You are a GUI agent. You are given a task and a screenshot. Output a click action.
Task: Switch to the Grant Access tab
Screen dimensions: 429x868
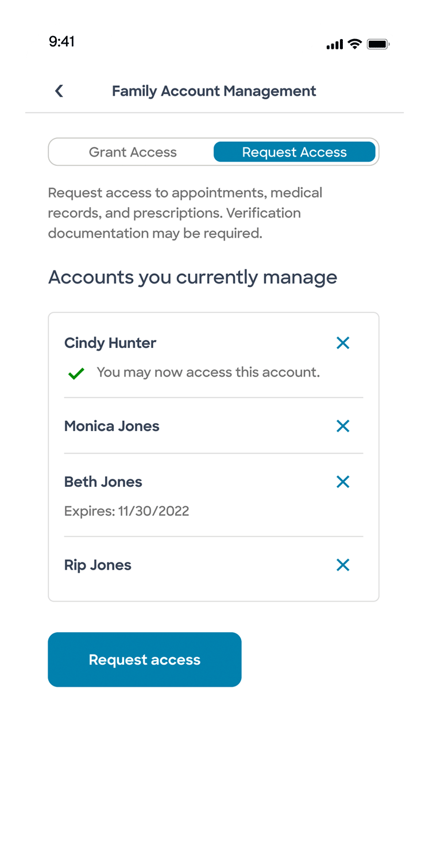pyautogui.click(x=133, y=152)
